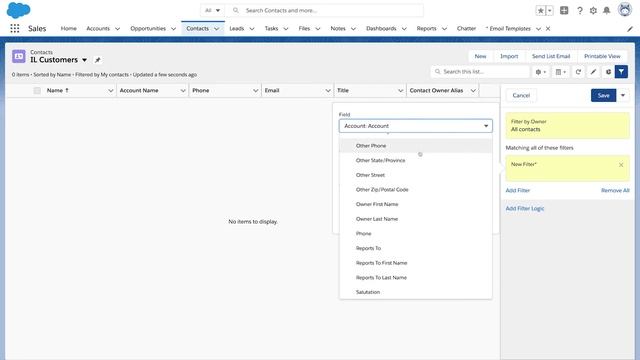Image resolution: width=640 pixels, height=360 pixels.
Task: Click the Remove All link
Action: point(615,191)
